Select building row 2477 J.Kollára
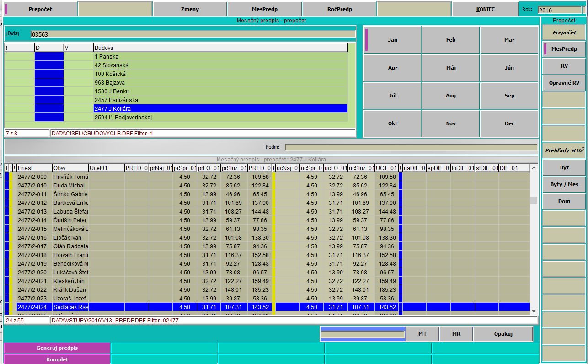The height and width of the screenshot is (364, 588). [176, 109]
